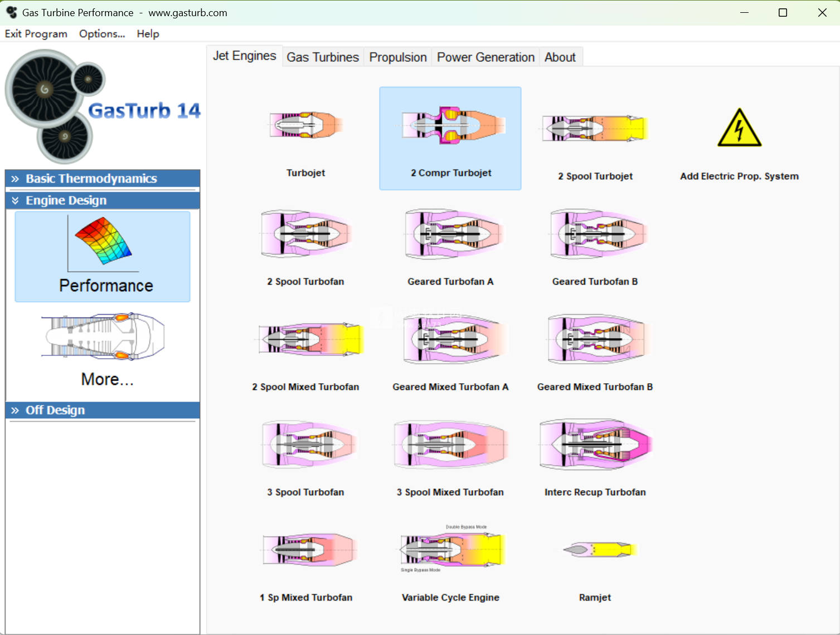Viewport: 840px width, 635px height.
Task: Minimize the Gas Turbine Performance window
Action: (x=744, y=12)
